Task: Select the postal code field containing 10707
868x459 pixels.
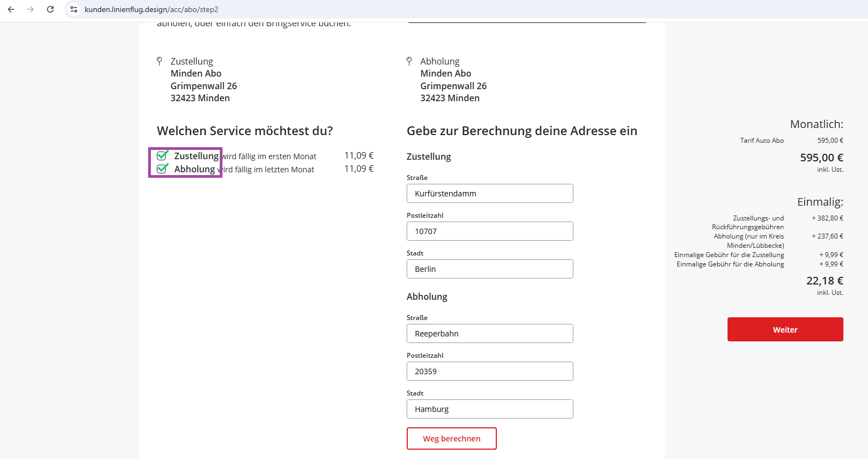Action: tap(489, 231)
